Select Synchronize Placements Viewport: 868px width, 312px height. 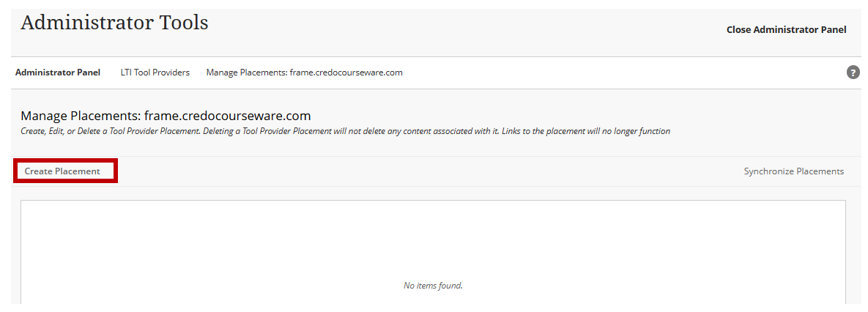[x=794, y=171]
